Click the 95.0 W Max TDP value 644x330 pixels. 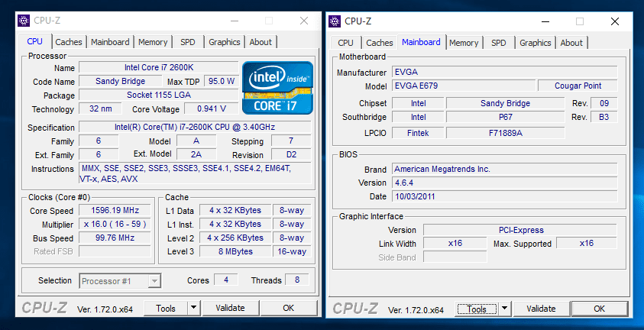click(x=222, y=81)
